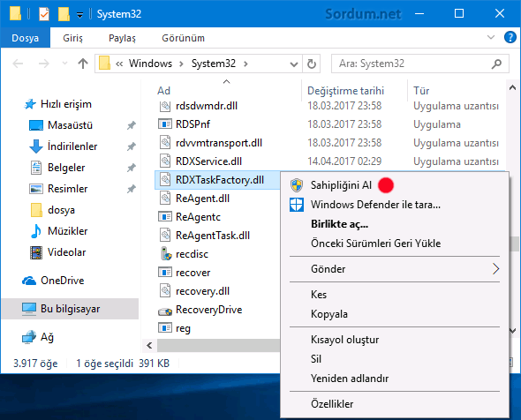Expand the ribbon with the chevron
Viewport: 521px width, 420px height.
[491, 37]
